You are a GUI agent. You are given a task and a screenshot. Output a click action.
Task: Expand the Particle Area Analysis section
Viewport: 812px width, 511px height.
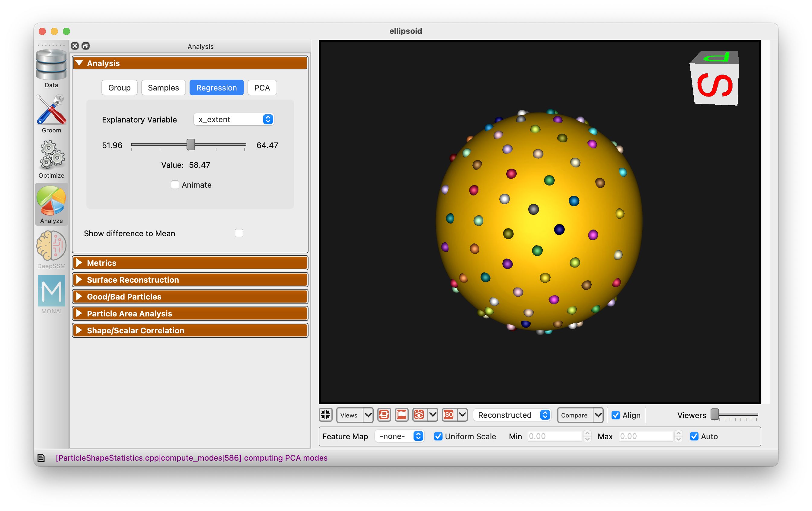click(190, 313)
